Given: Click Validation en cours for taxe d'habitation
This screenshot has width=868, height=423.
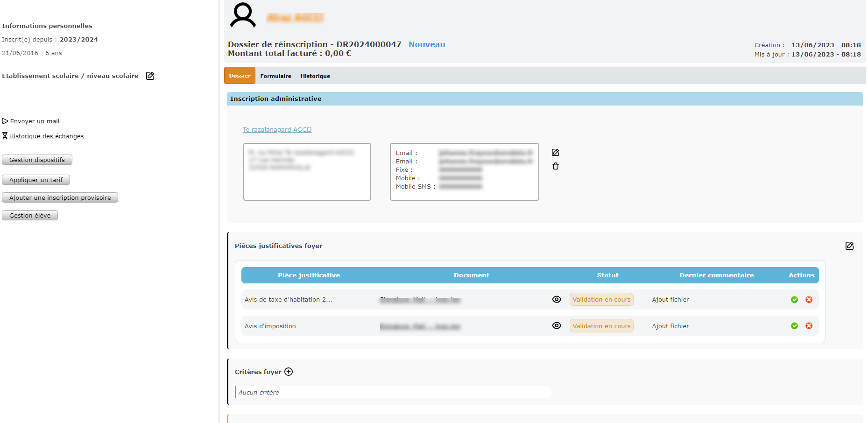Looking at the screenshot, I should pyautogui.click(x=601, y=300).
